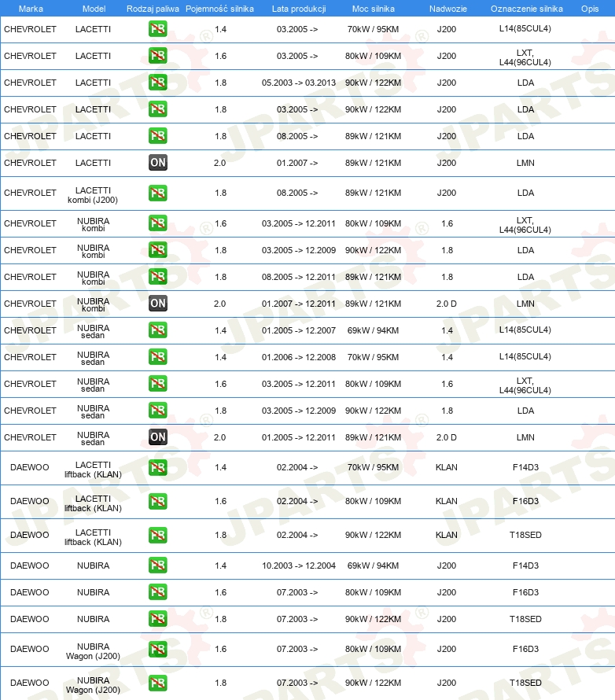Click LXT, L44(96CUL4) in Chevrolet Lacetti 1.6 row
Viewport: 615px width, 700px height.
525,57
